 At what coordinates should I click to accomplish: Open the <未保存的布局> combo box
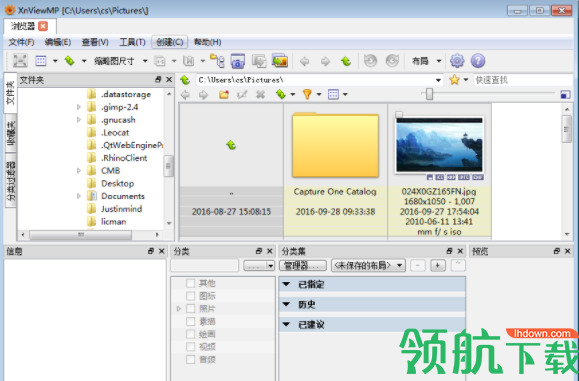coord(368,265)
